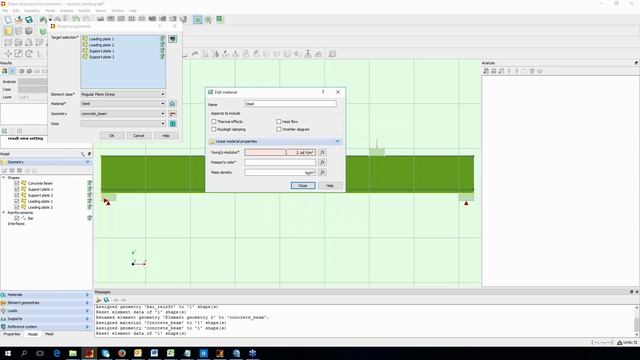This screenshot has width=640, height=360.
Task: Click Help button in Edit material dialog
Action: (x=330, y=186)
